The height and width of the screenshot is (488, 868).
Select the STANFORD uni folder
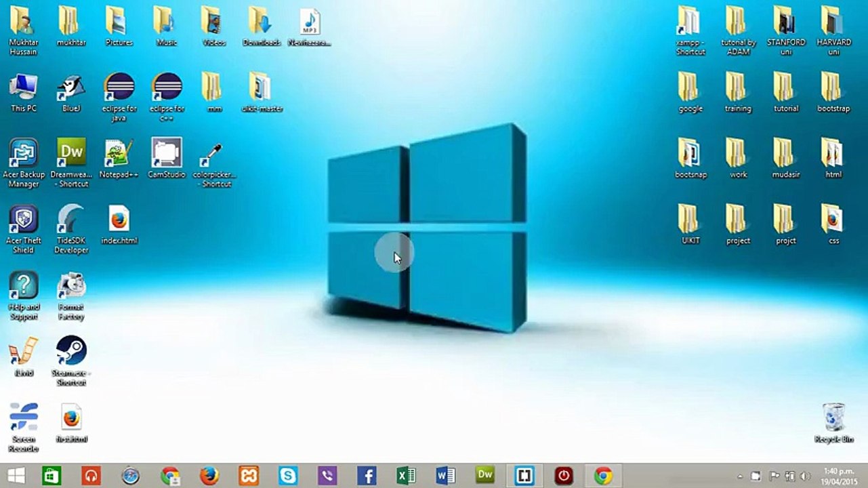click(786, 30)
